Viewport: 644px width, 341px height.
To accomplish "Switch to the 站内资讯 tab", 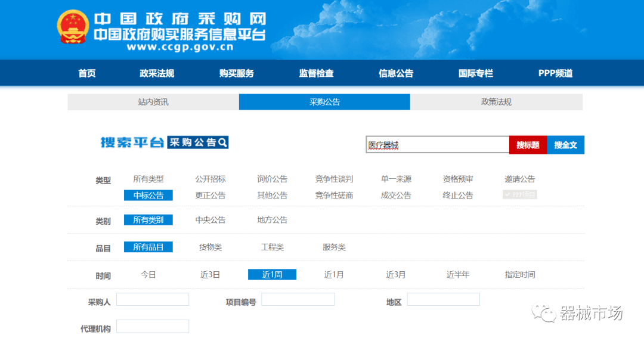I will [153, 102].
